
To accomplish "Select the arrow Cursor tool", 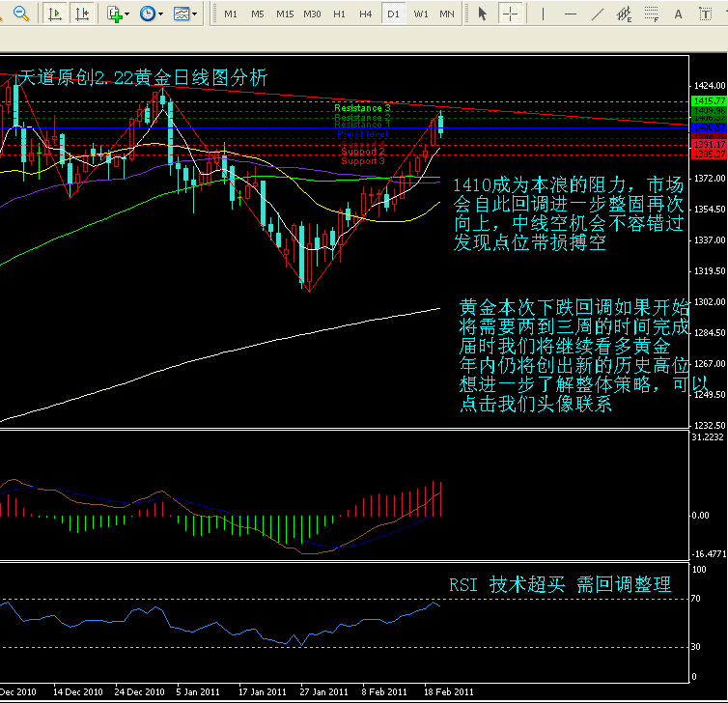I will [x=483, y=14].
